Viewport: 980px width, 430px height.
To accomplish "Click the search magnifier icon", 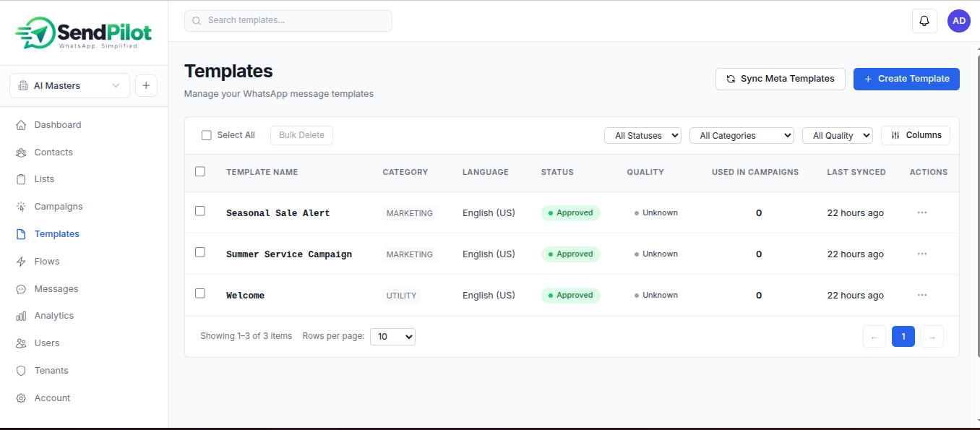I will (197, 21).
